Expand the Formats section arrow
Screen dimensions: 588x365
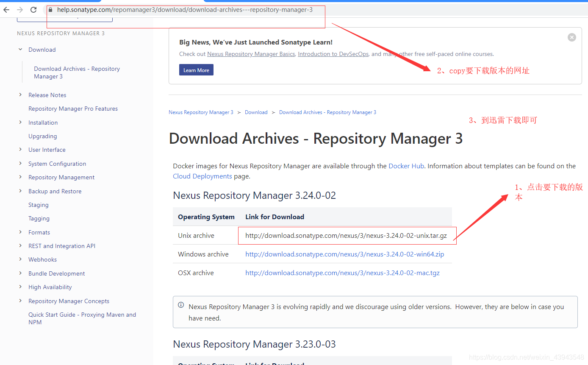pyautogui.click(x=20, y=232)
